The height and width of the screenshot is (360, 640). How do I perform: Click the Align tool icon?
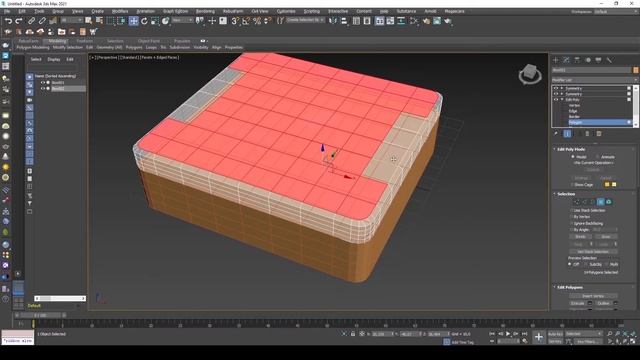pos(344,21)
